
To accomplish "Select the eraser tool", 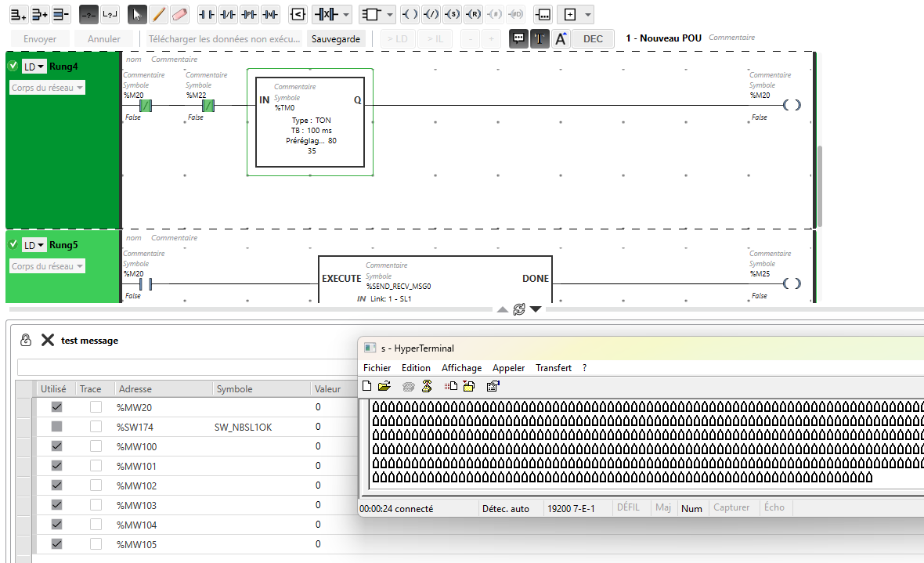I will coord(179,14).
